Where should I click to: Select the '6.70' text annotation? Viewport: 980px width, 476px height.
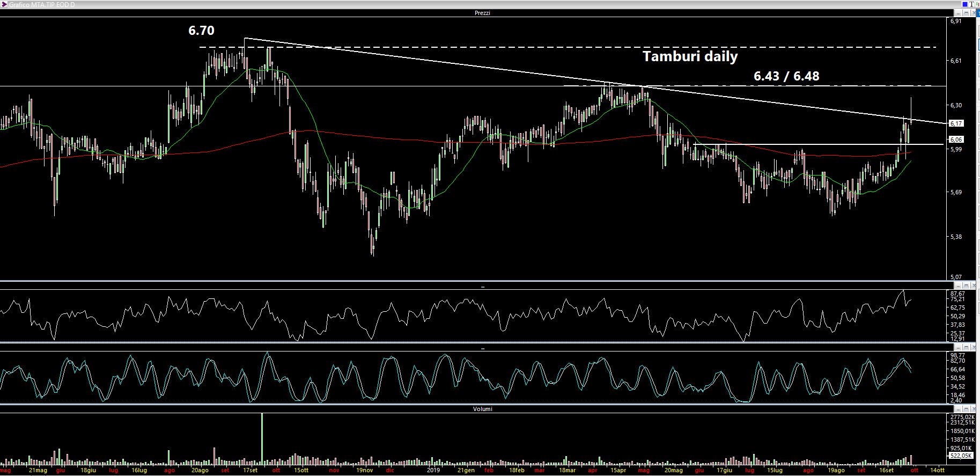point(201,31)
